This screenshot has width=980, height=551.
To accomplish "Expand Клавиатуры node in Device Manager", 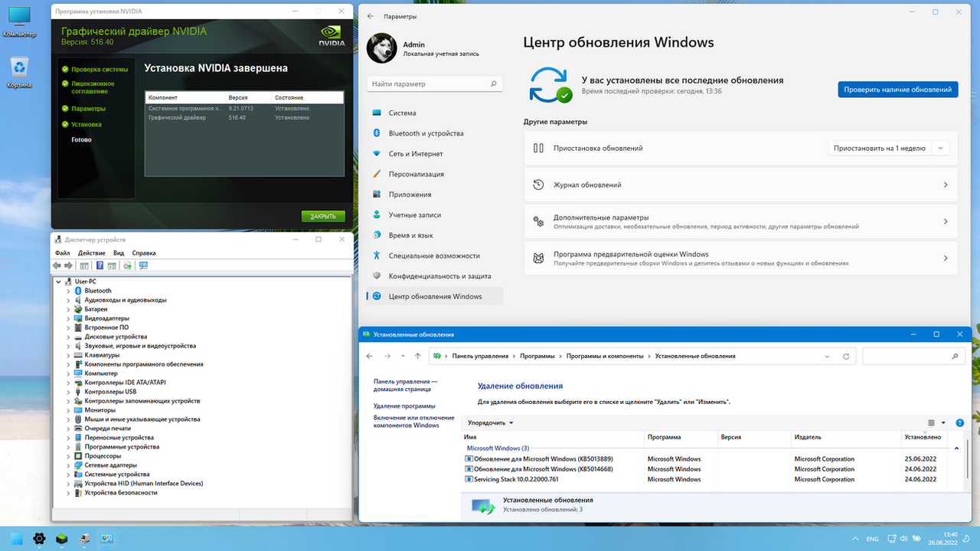I will point(68,355).
